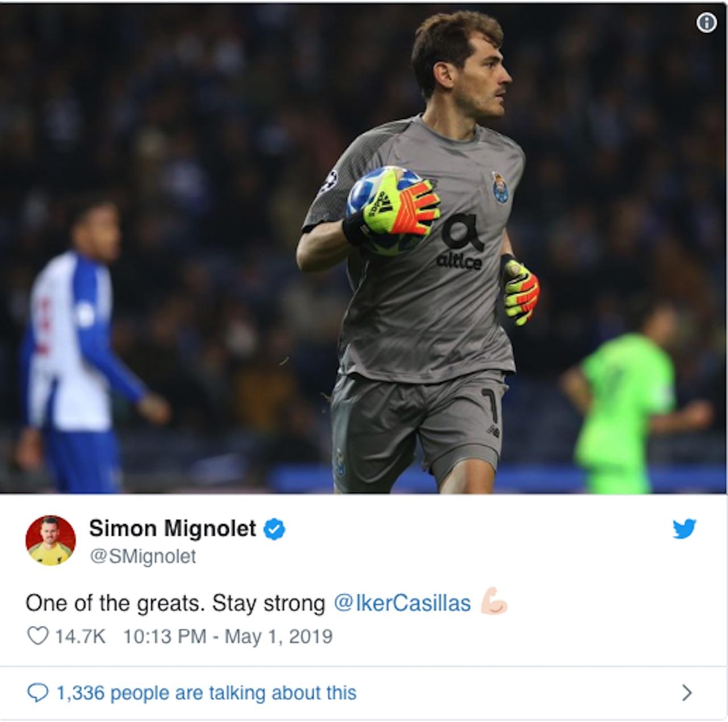Click the flexed bicep emoji

point(494,603)
